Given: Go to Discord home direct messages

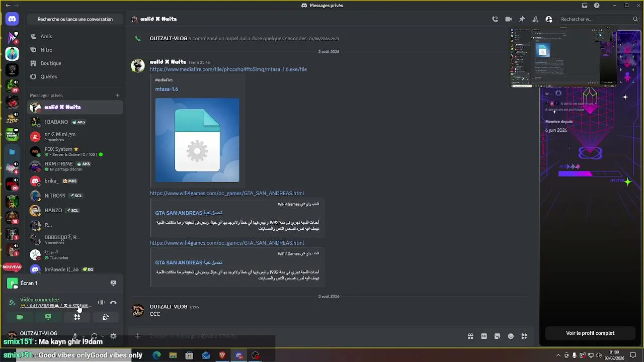Looking at the screenshot, I should click(12, 19).
